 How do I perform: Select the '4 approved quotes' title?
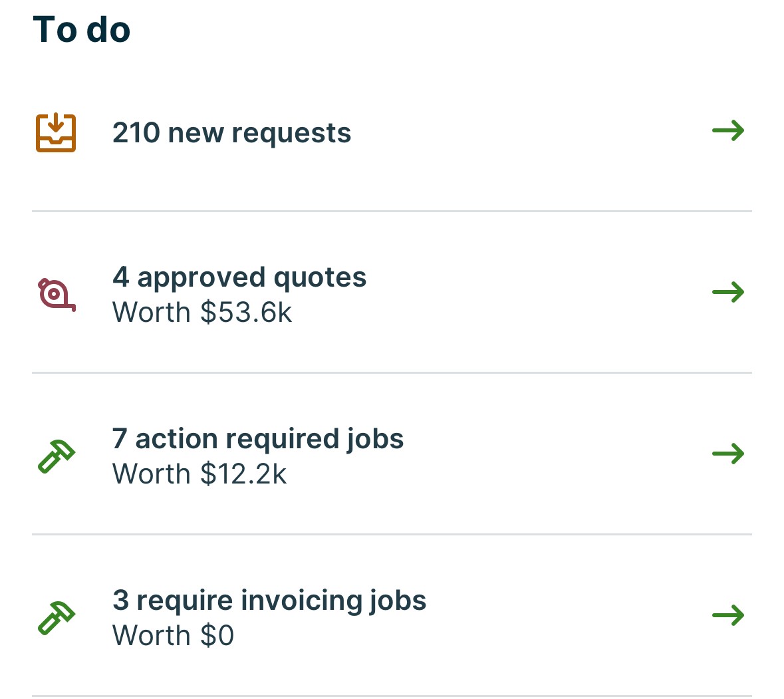(x=239, y=277)
